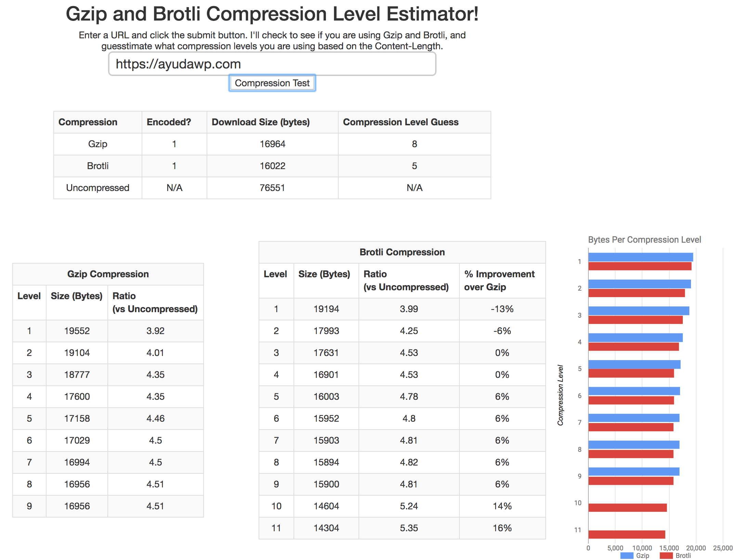Click the red Brotli legend swatch

(x=666, y=556)
